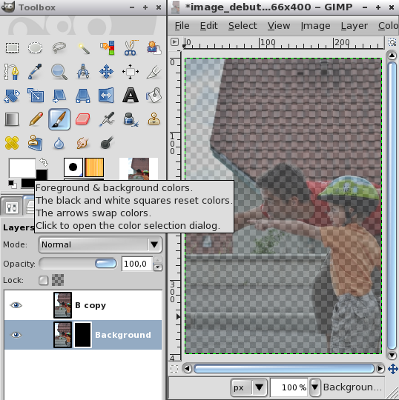Select the Rotate tool
This screenshot has width=399, height=400.
coord(12,96)
